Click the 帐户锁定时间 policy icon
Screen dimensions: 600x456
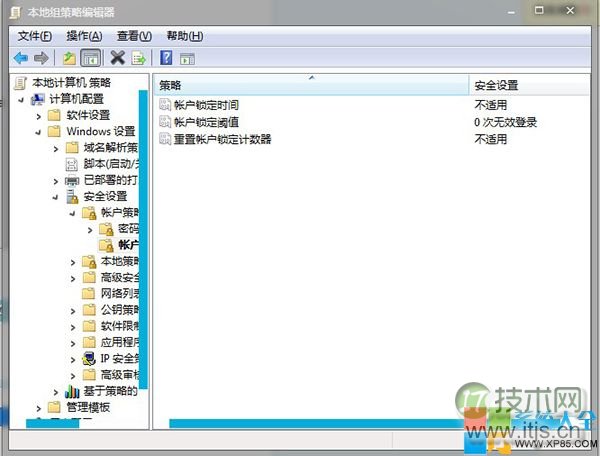[x=165, y=104]
